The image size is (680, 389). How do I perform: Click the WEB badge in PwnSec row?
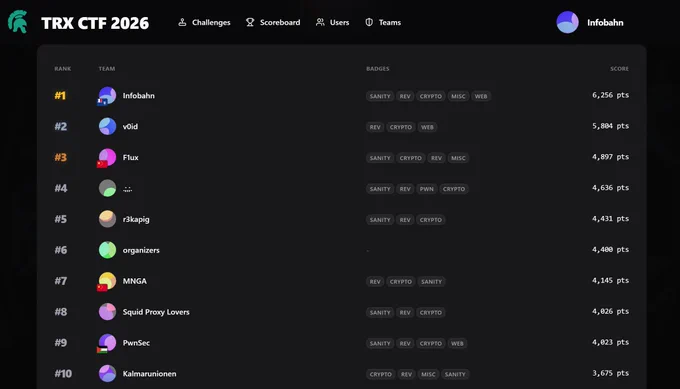[457, 343]
